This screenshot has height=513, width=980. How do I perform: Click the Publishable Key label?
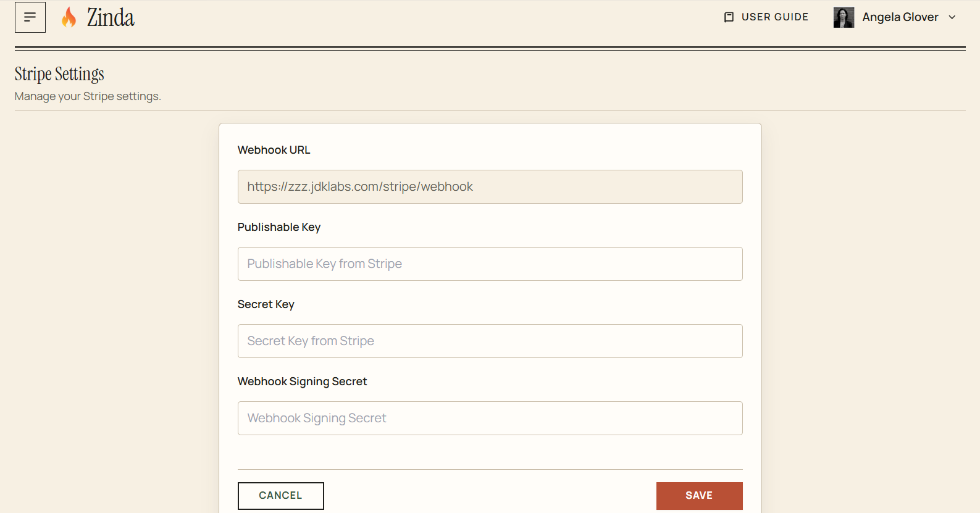tap(279, 227)
